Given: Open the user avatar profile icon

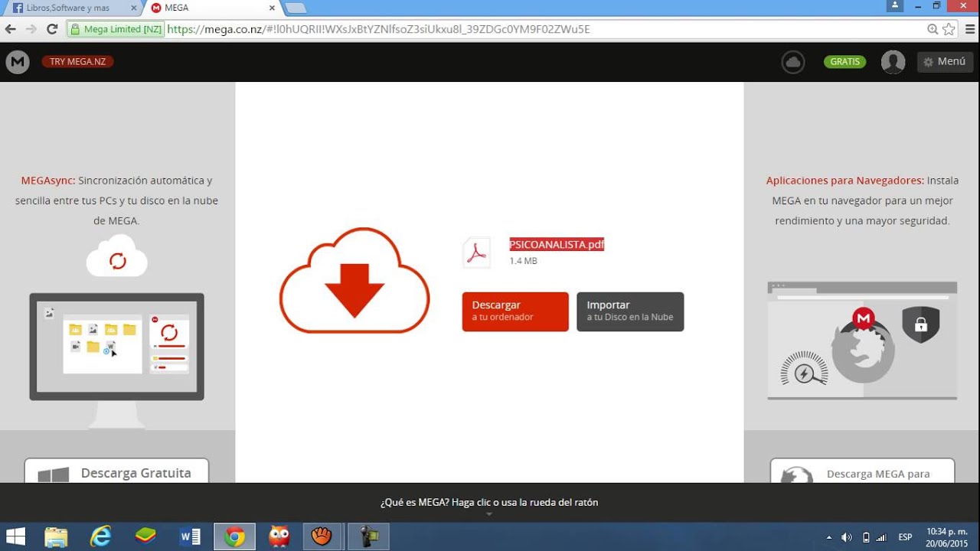Looking at the screenshot, I should pyautogui.click(x=893, y=62).
